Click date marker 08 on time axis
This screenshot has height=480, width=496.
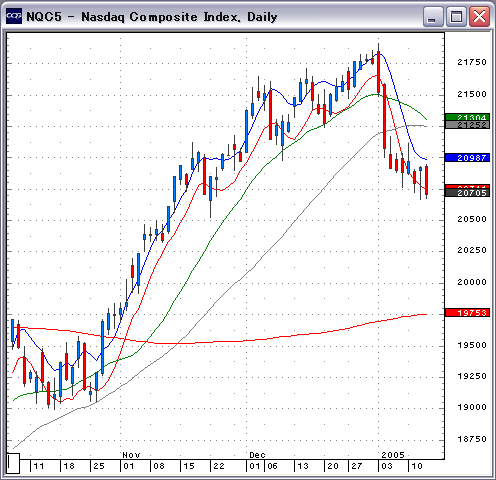coord(159,466)
